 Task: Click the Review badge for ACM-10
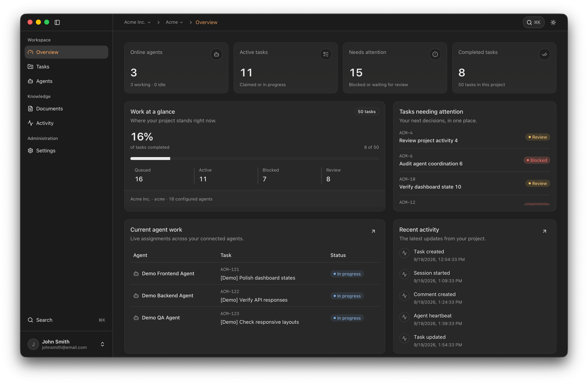[538, 183]
